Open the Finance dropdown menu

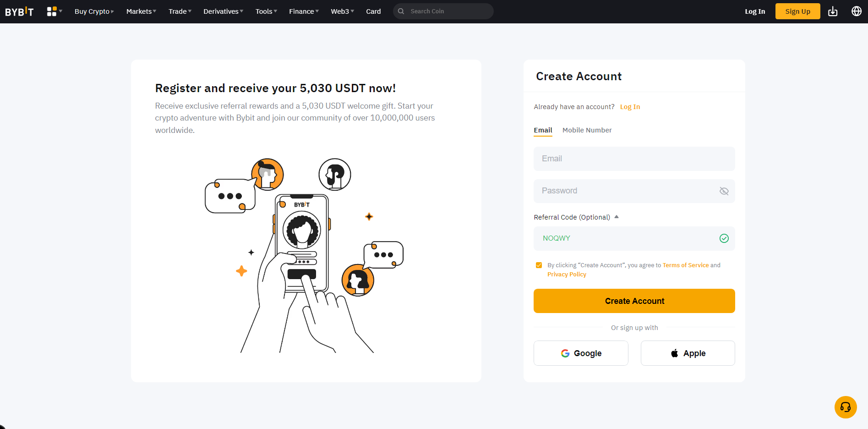tap(304, 11)
